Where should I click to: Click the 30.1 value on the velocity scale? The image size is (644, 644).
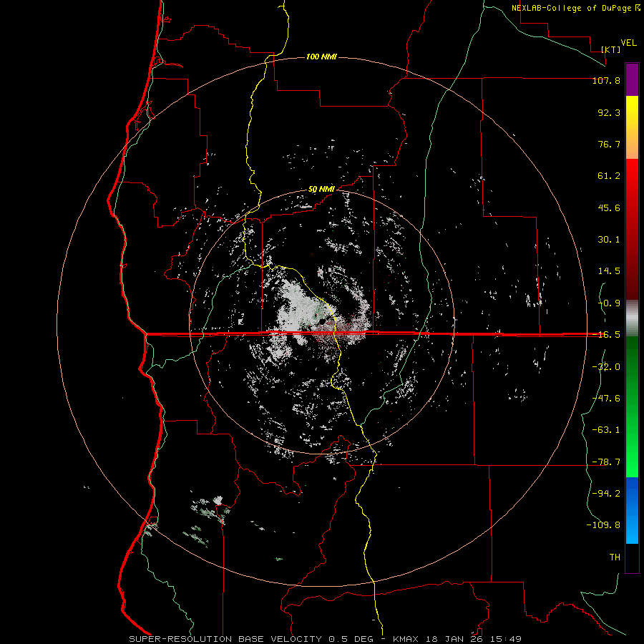point(609,240)
